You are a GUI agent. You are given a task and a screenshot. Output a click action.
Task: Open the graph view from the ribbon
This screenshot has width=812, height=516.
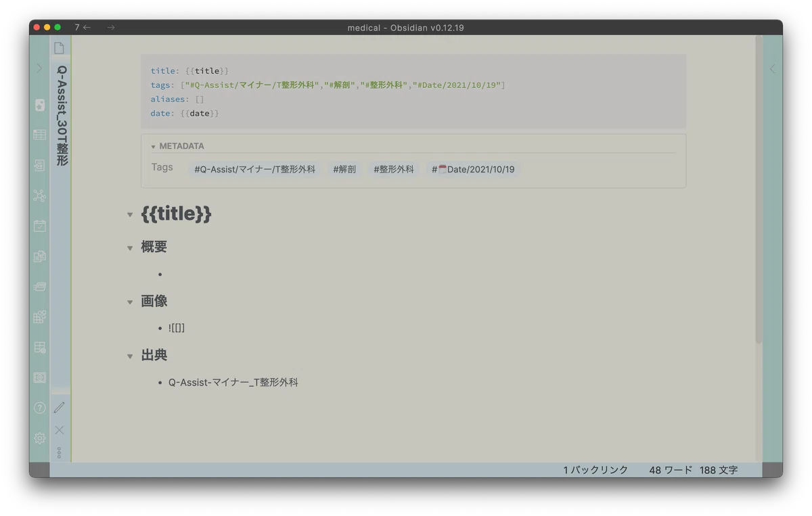point(40,195)
